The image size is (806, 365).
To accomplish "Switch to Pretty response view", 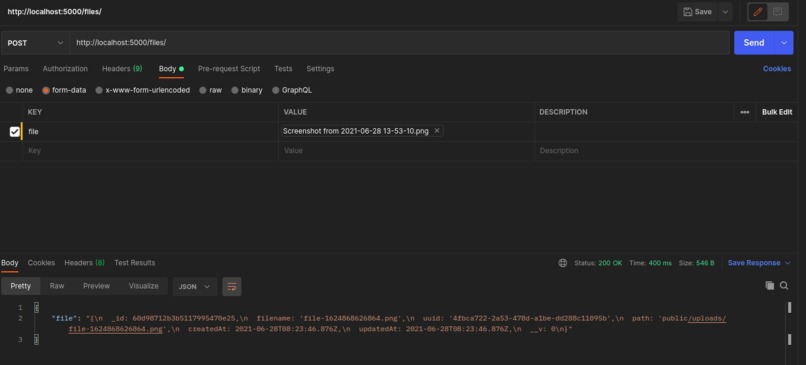I will pyautogui.click(x=21, y=286).
